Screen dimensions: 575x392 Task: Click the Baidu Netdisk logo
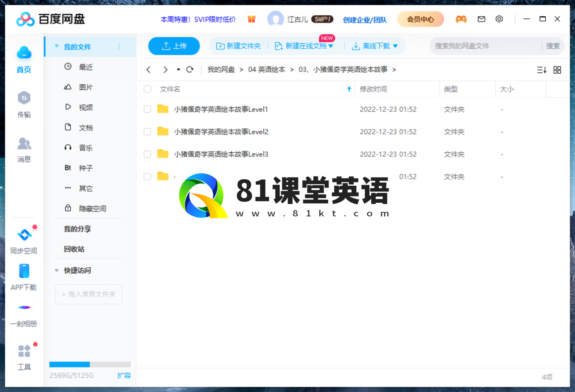51,19
